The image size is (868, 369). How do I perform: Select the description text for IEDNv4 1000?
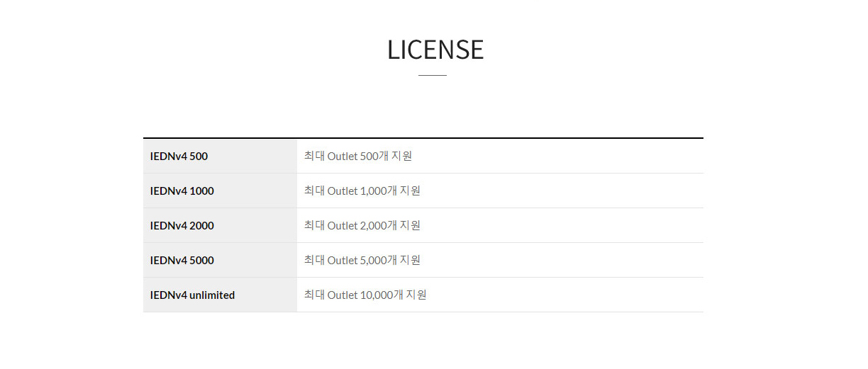coord(362,191)
